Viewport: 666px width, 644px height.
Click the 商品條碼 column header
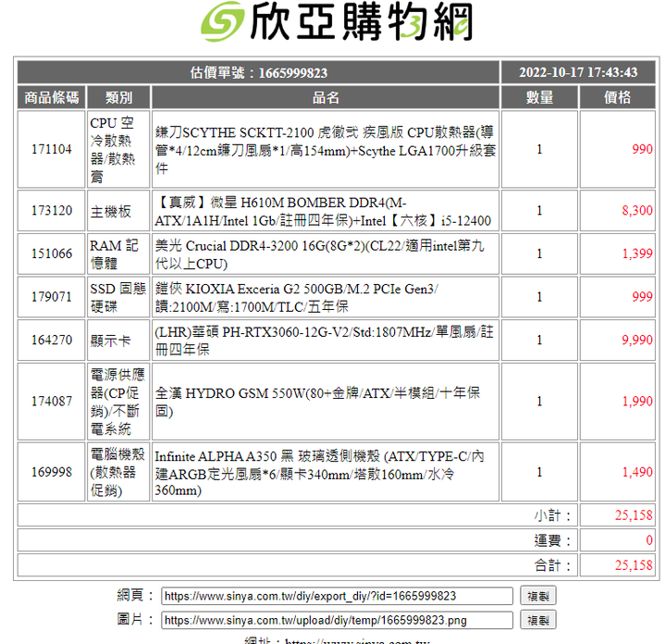pos(52,98)
